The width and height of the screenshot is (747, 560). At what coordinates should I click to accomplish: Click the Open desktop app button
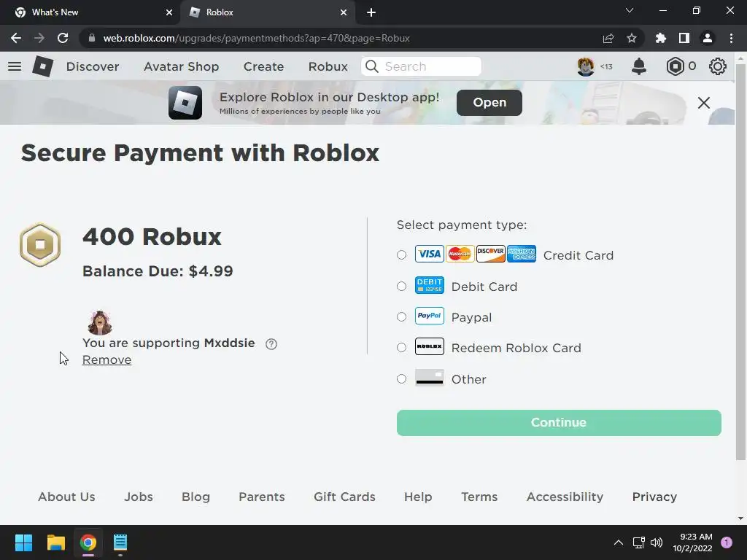pyautogui.click(x=489, y=102)
